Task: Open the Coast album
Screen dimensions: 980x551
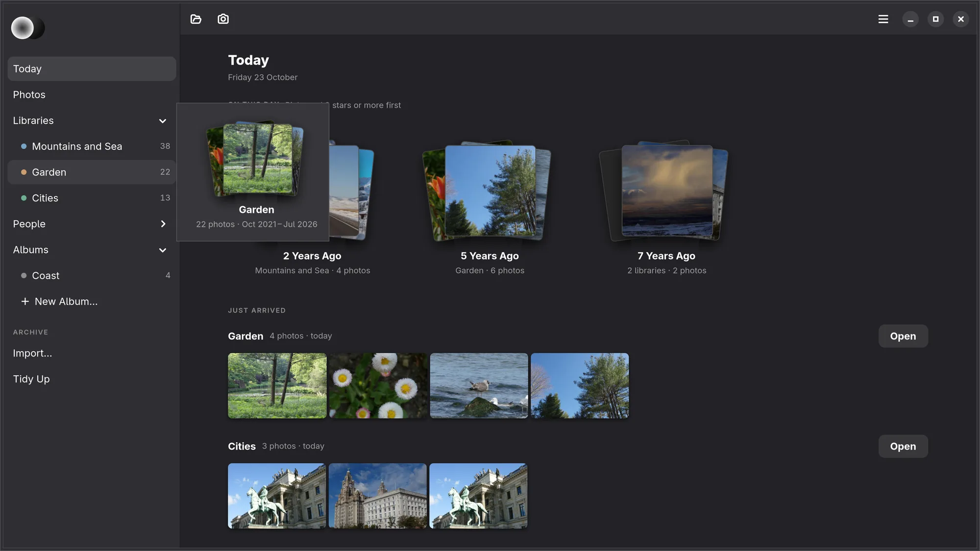Action: pos(92,275)
